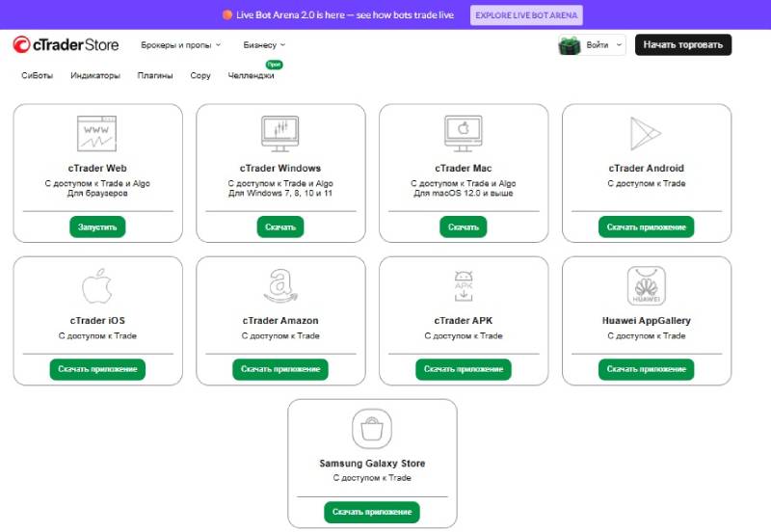Click the cTrader Windows monitor icon
The image size is (771, 532).
[x=279, y=134]
